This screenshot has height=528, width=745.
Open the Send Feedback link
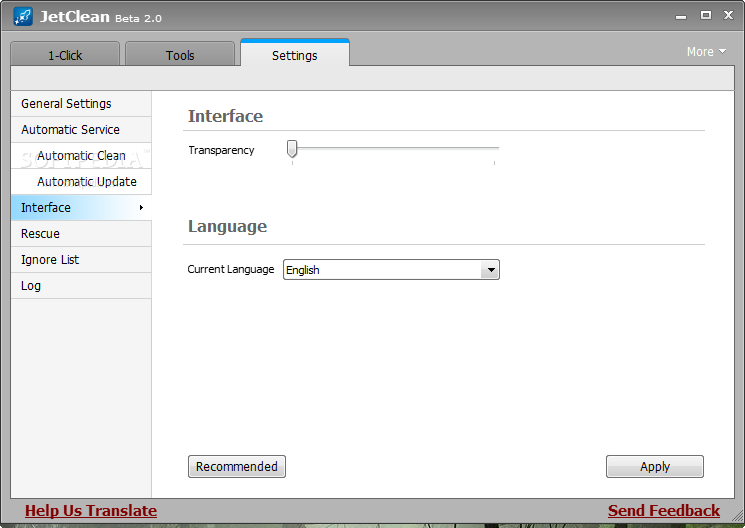(664, 510)
